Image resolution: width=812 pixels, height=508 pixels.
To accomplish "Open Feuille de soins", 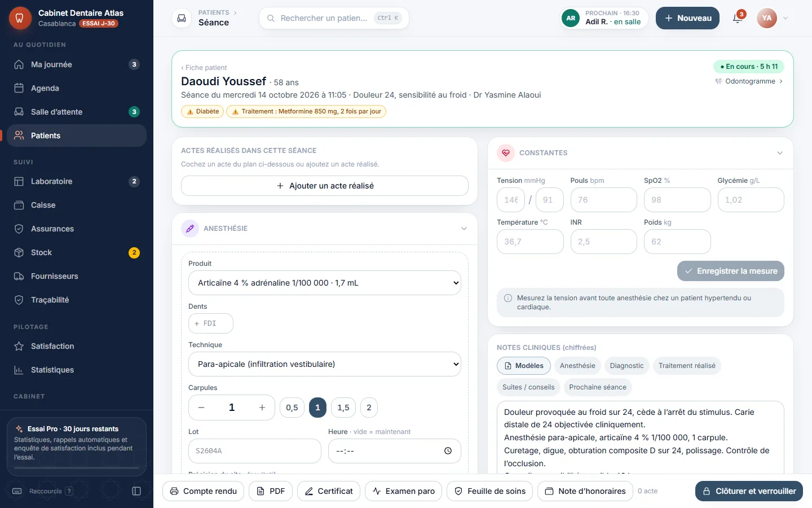I will click(490, 491).
